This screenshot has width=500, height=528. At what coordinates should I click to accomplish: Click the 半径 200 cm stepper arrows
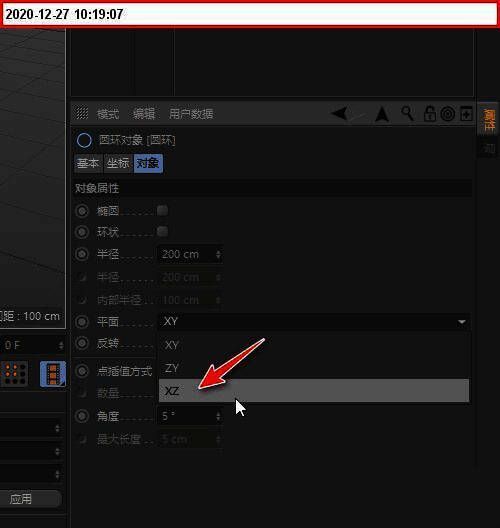[218, 254]
